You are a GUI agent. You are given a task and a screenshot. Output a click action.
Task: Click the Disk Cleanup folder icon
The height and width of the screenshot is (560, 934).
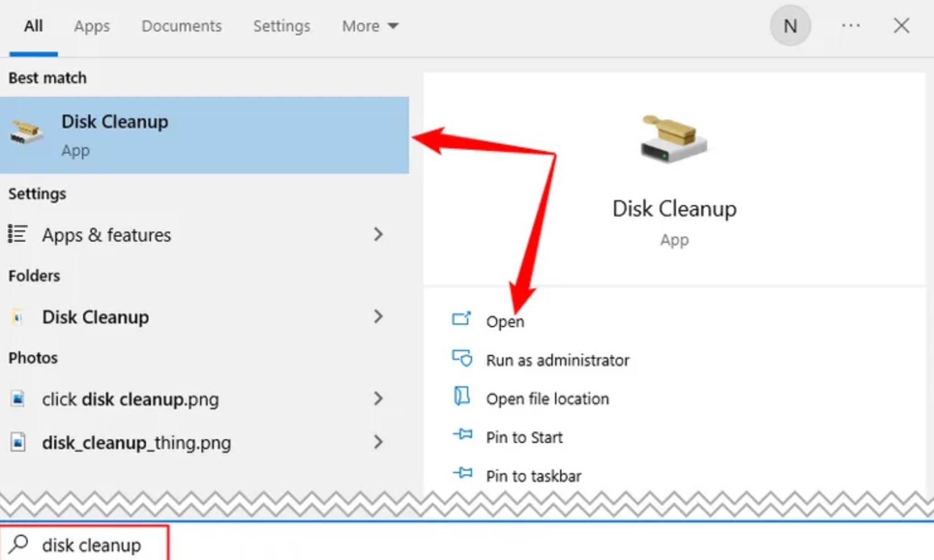click(x=18, y=317)
